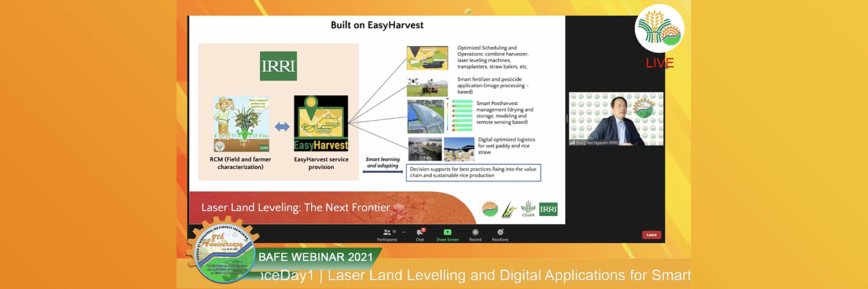Click the round rice logo above LIVE
The image size is (868, 289).
(x=659, y=29)
